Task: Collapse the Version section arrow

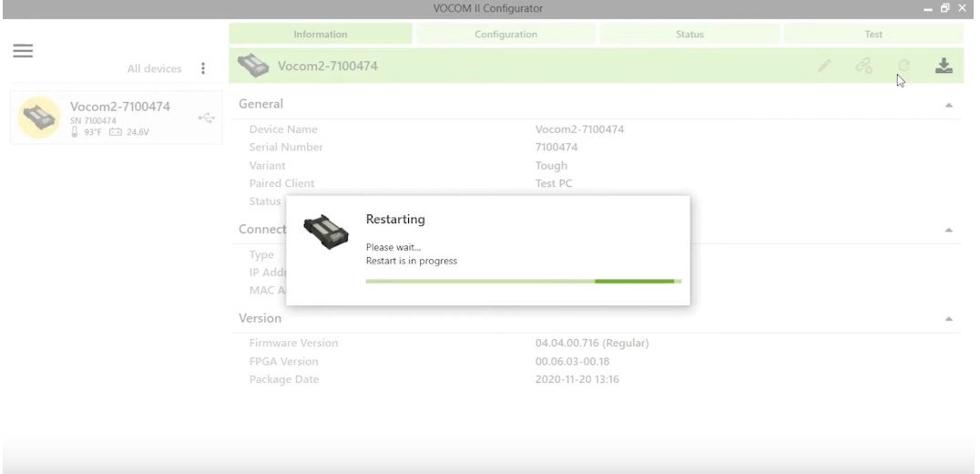Action: tap(948, 319)
